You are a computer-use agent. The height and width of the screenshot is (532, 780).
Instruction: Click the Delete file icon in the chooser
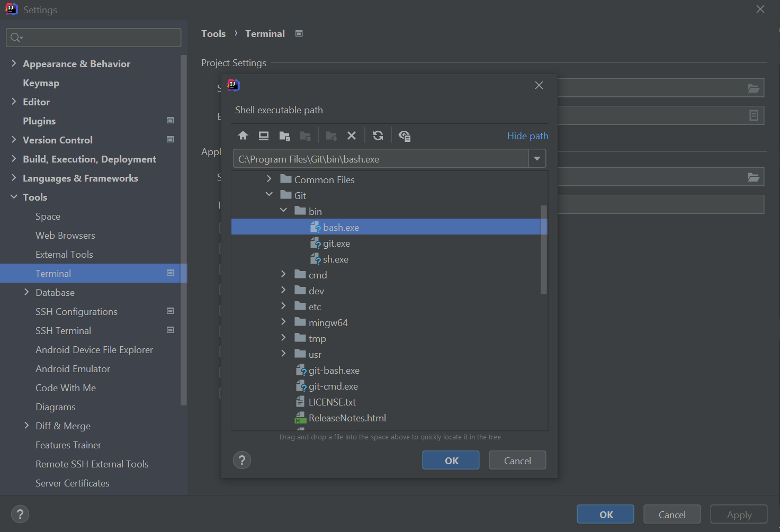pos(352,136)
